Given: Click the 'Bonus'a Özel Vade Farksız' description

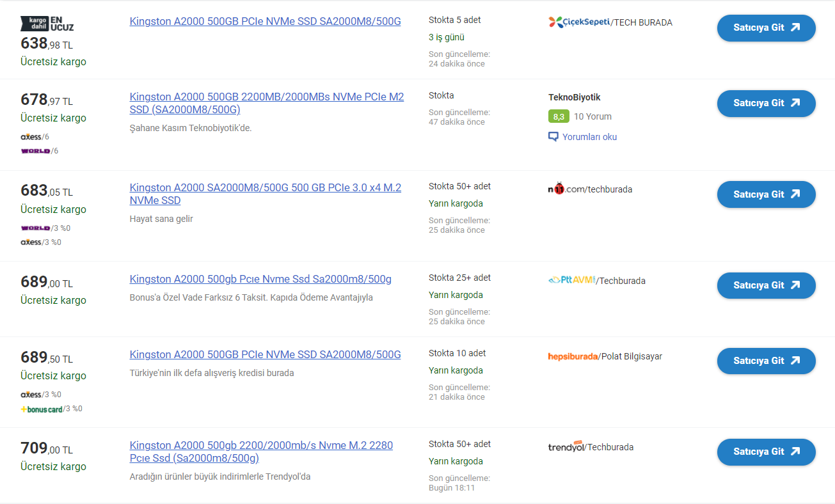Looking at the screenshot, I should 251,297.
